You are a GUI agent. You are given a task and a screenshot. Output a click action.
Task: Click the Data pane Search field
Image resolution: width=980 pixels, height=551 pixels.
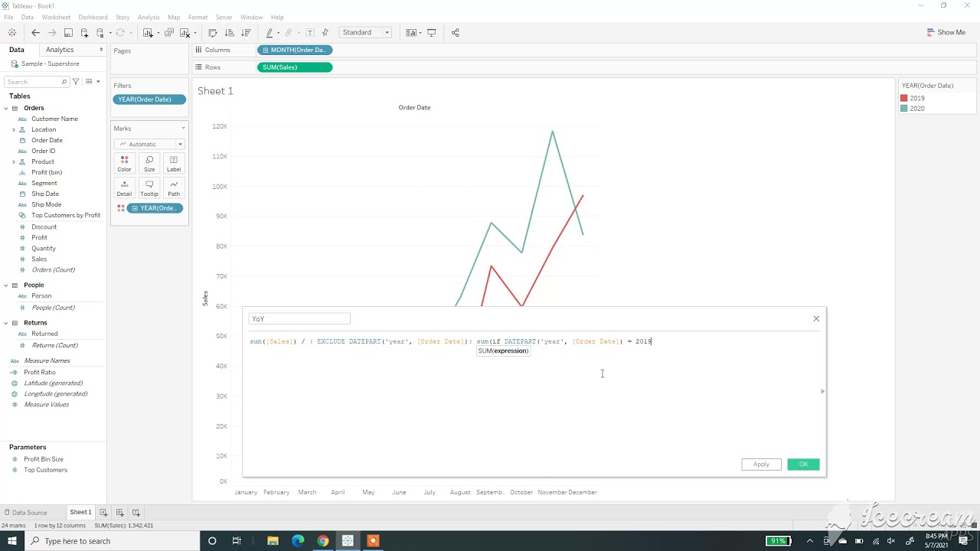(37, 82)
